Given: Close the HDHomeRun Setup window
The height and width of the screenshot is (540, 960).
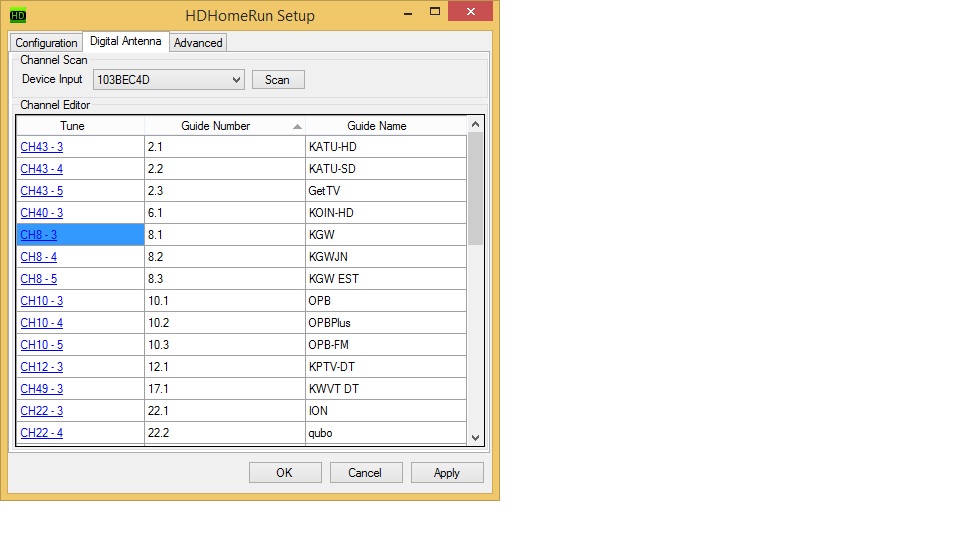Looking at the screenshot, I should tap(470, 12).
